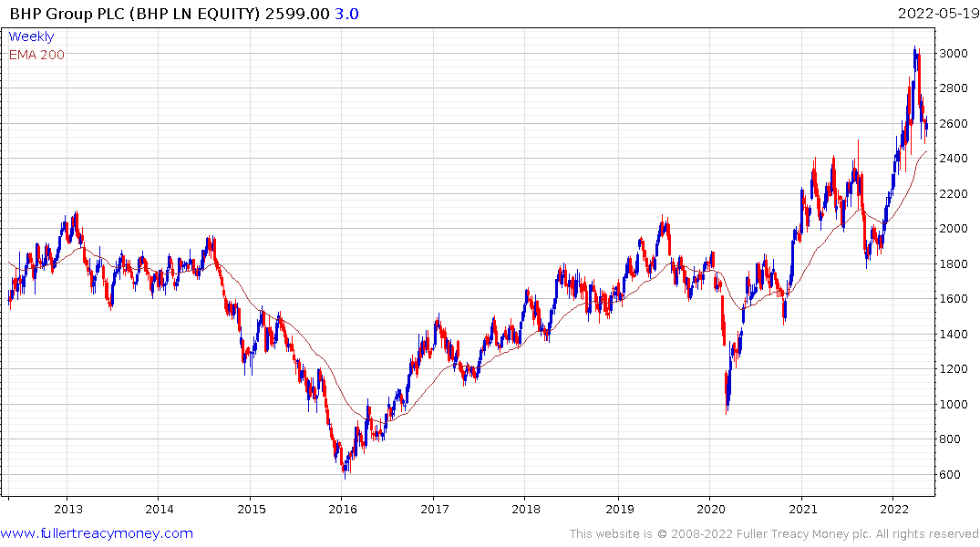This screenshot has width=980, height=547.
Task: Click the 1600 price axis label
Action: 954,299
